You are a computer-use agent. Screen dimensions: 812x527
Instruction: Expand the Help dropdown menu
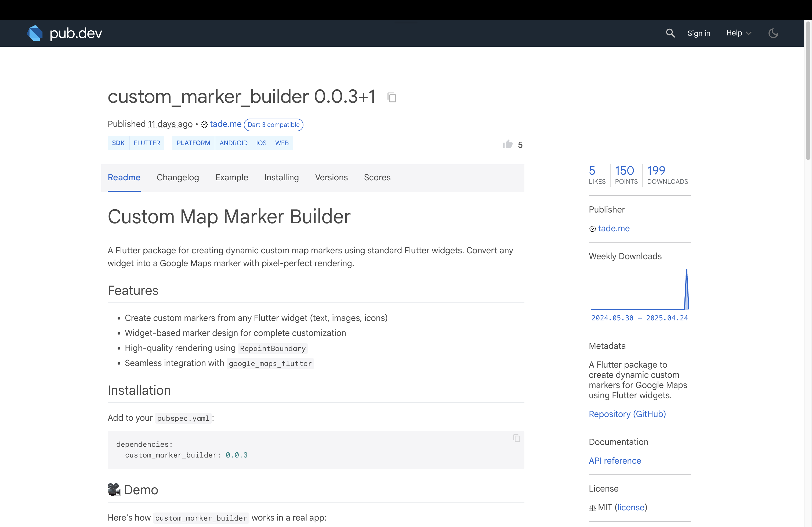pyautogui.click(x=739, y=33)
